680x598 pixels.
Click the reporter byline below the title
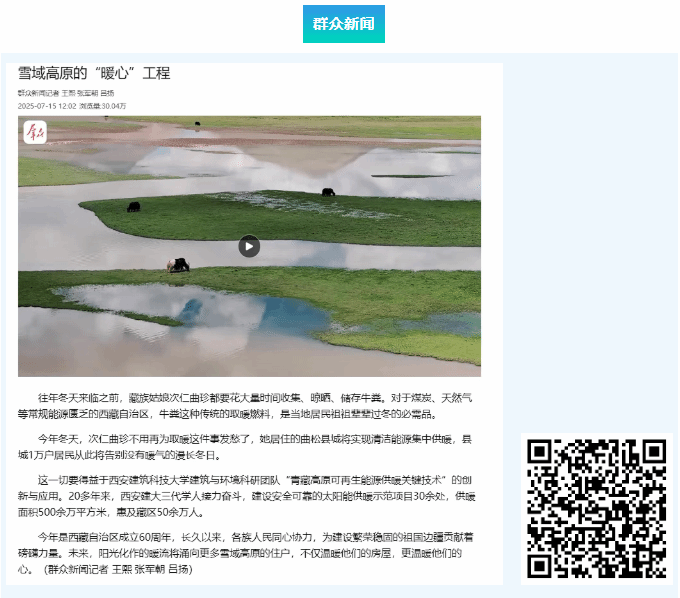tap(66, 93)
